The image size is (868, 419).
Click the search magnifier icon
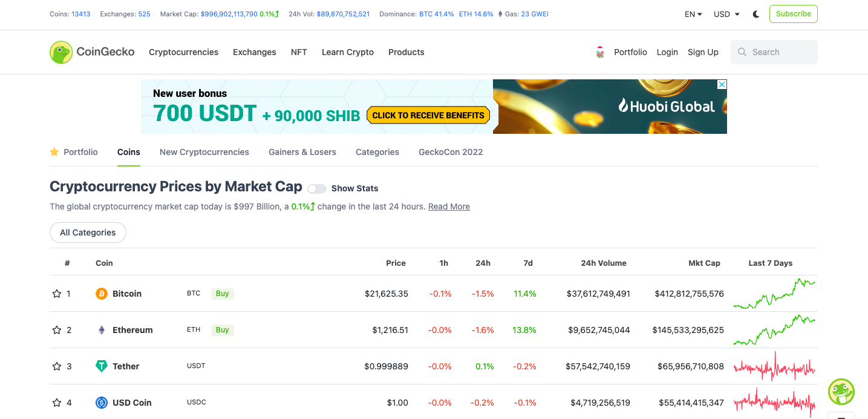point(742,52)
